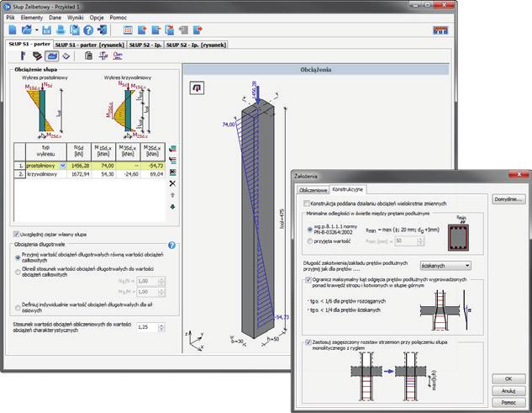Open the Elementy menu
Image resolution: width=532 pixels, height=413 pixels.
coord(32,18)
